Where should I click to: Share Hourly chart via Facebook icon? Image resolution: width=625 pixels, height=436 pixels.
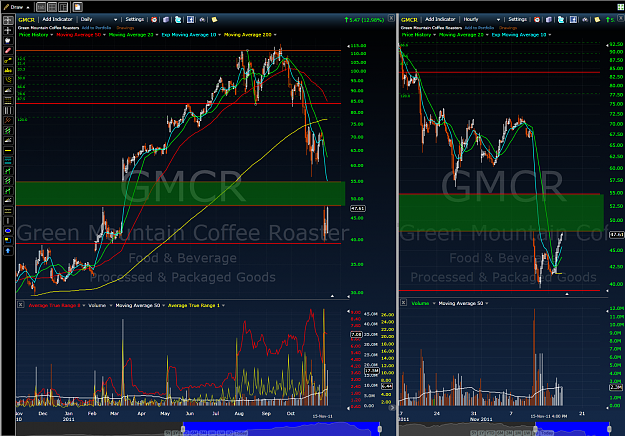(x=573, y=19)
